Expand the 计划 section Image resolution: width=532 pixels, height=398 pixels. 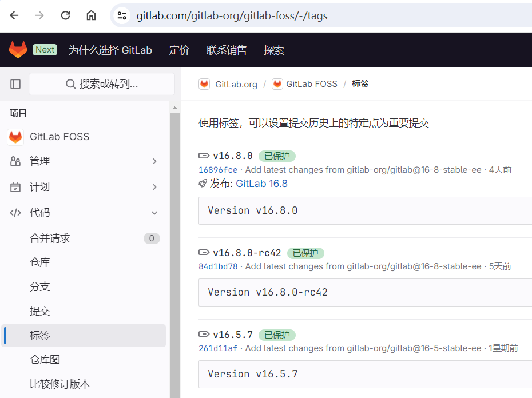pos(154,186)
